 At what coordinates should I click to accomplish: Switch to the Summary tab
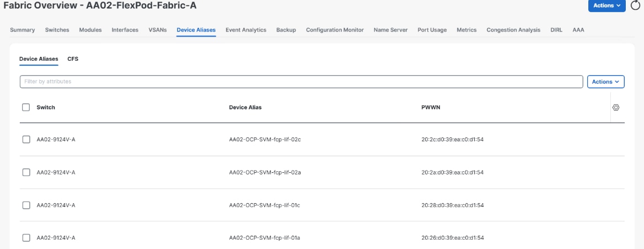(22, 30)
